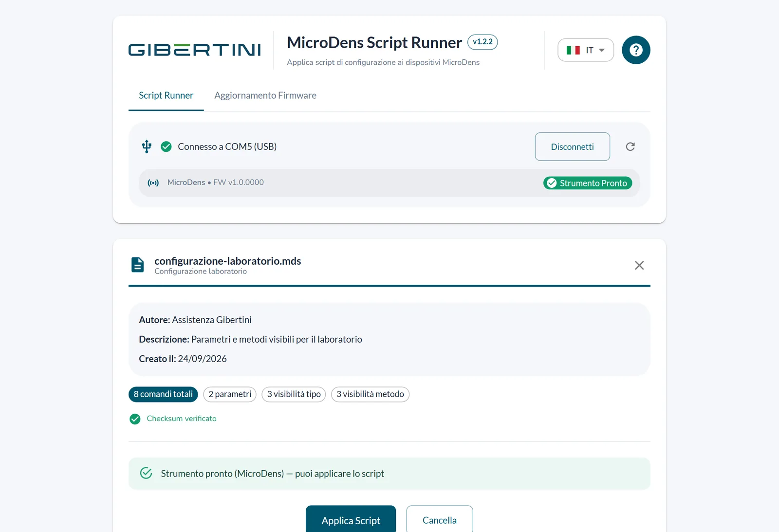
Task: Click the green connected checkmark icon
Action: 166,147
